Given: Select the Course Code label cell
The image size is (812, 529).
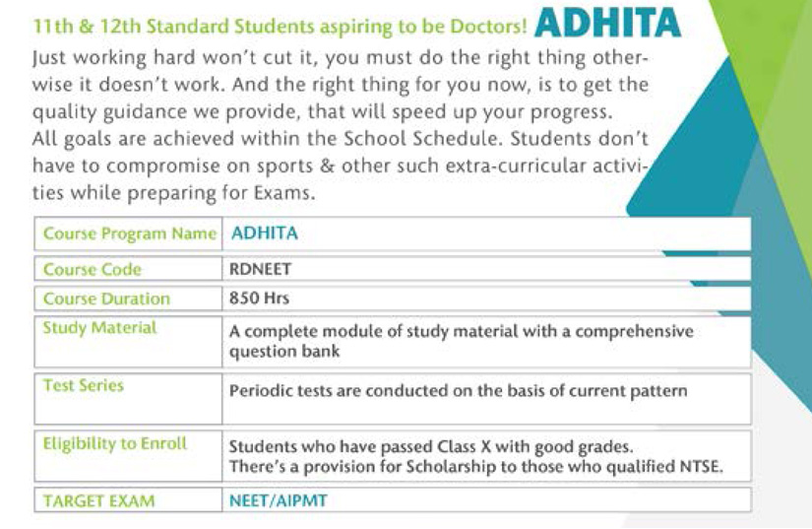Looking at the screenshot, I should coord(93,269).
